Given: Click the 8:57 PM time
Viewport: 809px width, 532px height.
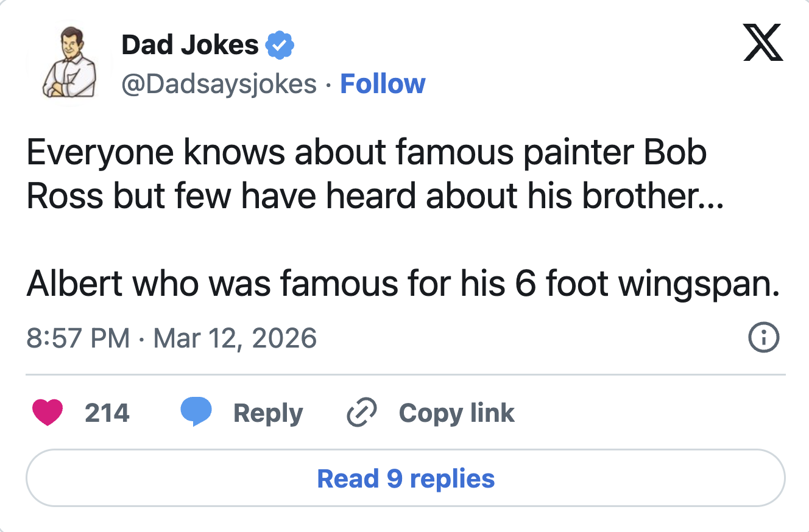Looking at the screenshot, I should 78,338.
